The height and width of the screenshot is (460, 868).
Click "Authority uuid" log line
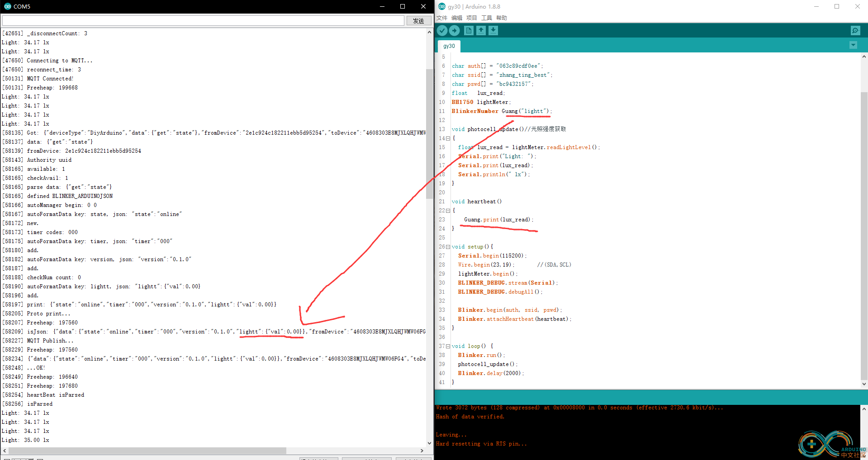(37, 160)
